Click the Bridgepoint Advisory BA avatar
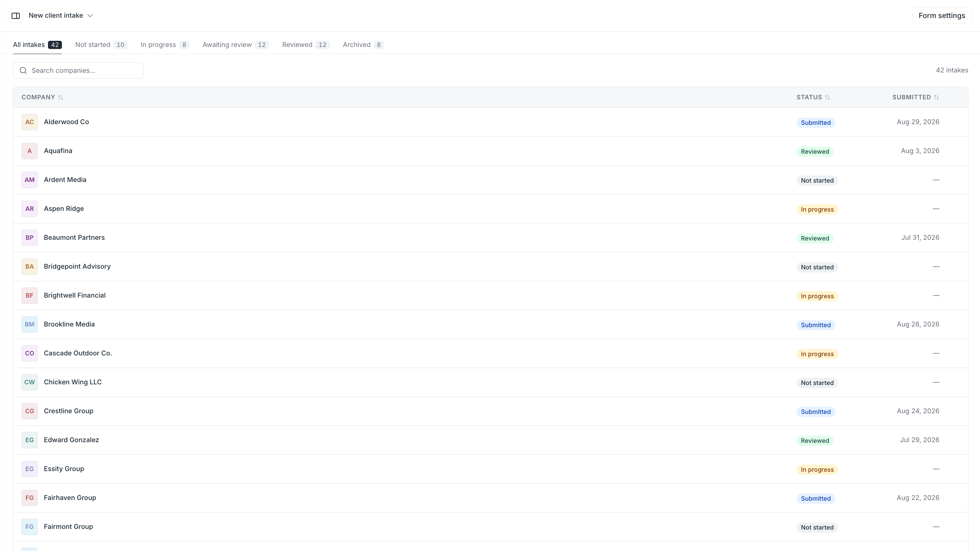Image resolution: width=980 pixels, height=551 pixels. [x=30, y=267]
